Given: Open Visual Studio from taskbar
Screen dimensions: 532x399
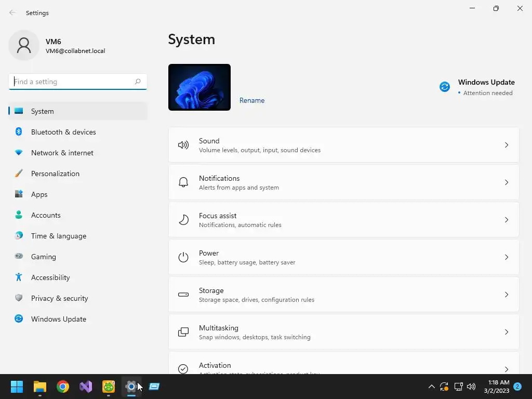Looking at the screenshot, I should (x=86, y=387).
